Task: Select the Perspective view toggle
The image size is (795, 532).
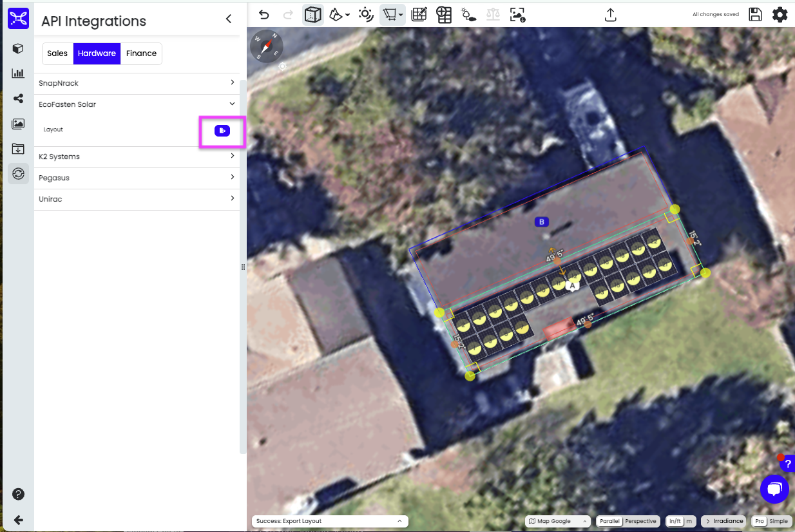Action: (x=641, y=521)
